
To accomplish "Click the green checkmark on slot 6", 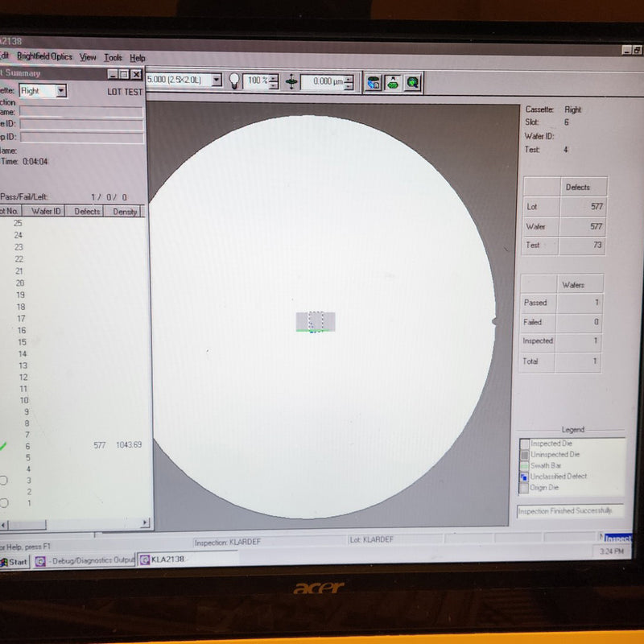I will click(3, 446).
